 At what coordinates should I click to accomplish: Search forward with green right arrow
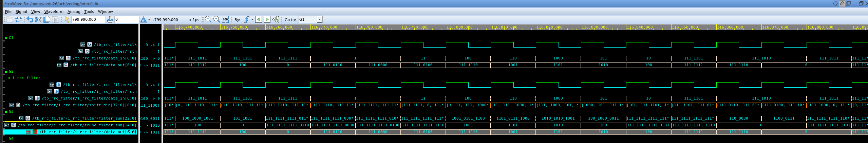[267, 19]
